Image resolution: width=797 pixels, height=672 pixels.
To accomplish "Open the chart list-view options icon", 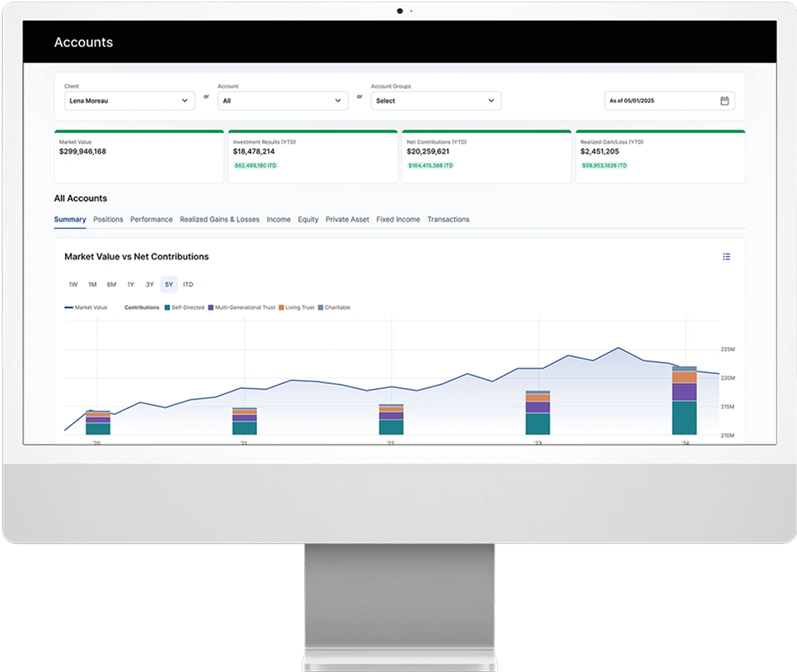I will click(x=726, y=257).
